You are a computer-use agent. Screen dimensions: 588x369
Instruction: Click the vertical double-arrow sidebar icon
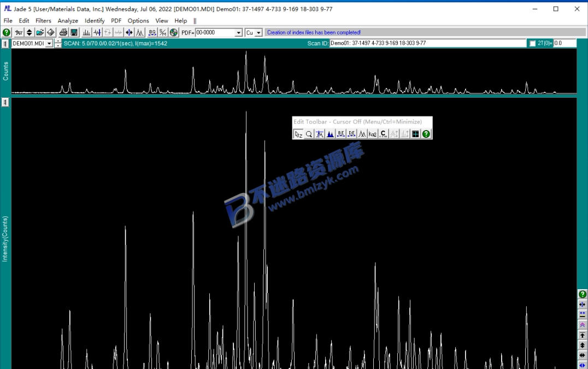(583, 345)
